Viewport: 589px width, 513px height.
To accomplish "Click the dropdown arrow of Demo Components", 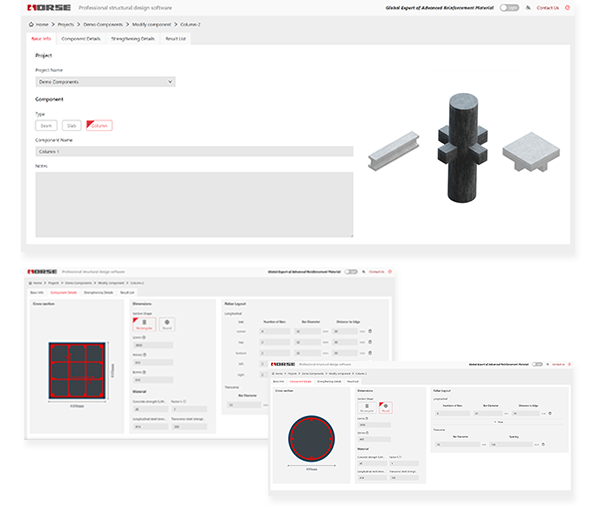I will pyautogui.click(x=170, y=82).
